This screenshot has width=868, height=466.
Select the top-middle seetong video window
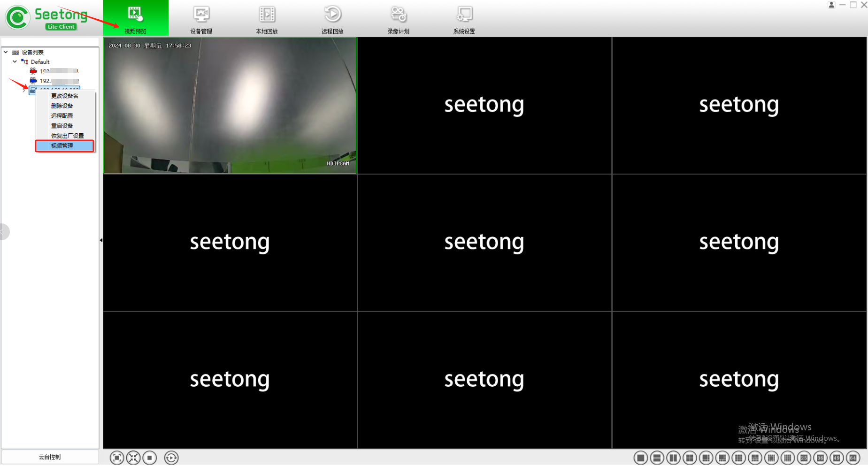pyautogui.click(x=484, y=106)
